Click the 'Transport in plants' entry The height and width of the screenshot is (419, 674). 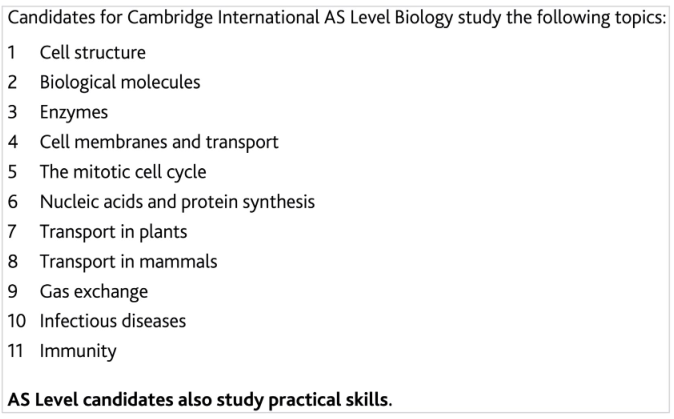tap(113, 232)
